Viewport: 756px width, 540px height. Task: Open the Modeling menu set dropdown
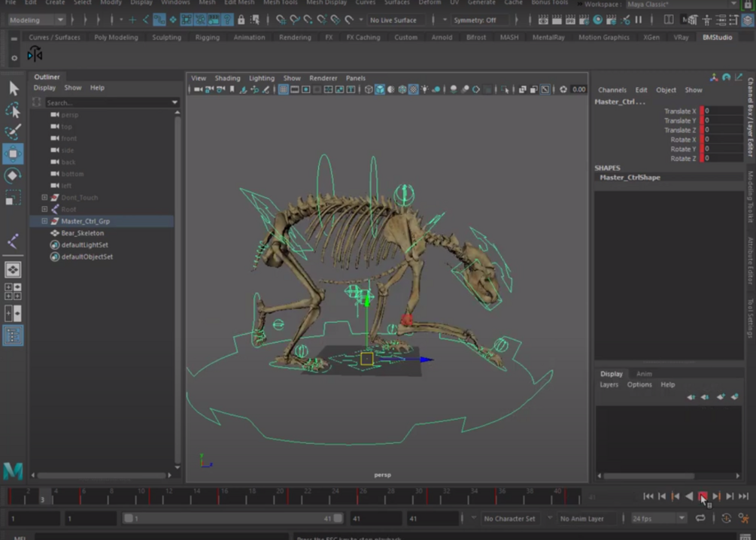coord(36,20)
